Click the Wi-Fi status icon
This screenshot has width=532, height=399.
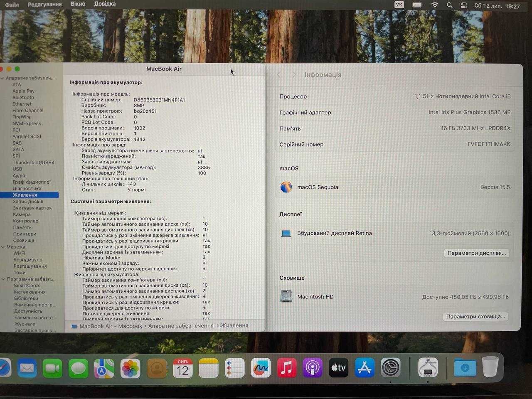(435, 5)
